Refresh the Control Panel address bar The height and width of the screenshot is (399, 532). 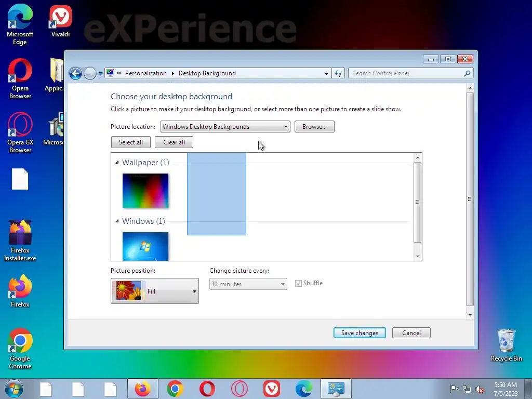[338, 73]
